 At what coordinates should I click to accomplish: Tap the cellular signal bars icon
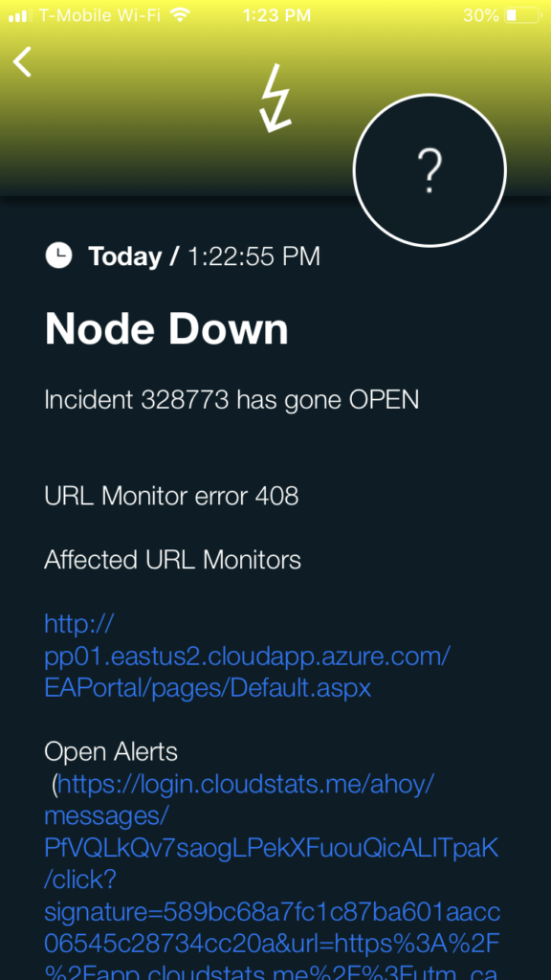[20, 15]
